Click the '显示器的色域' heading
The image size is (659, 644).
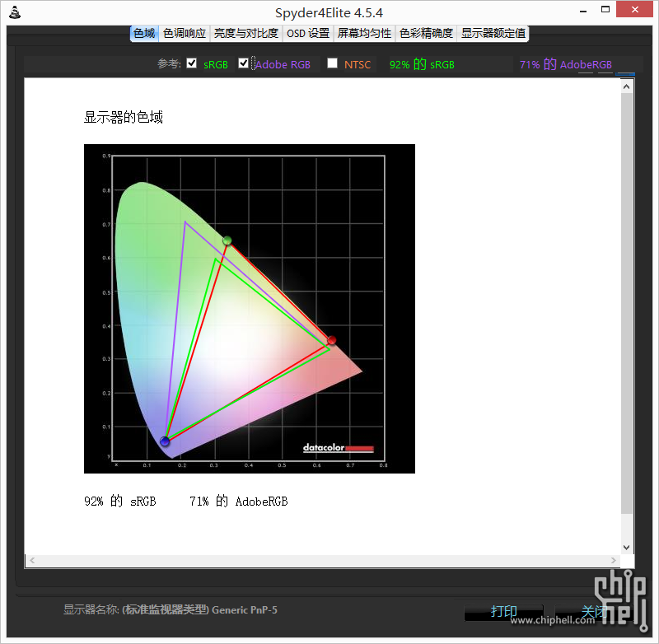coord(123,117)
